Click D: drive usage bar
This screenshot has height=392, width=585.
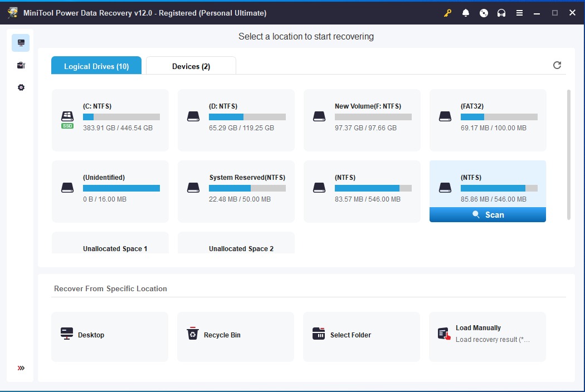[247, 117]
